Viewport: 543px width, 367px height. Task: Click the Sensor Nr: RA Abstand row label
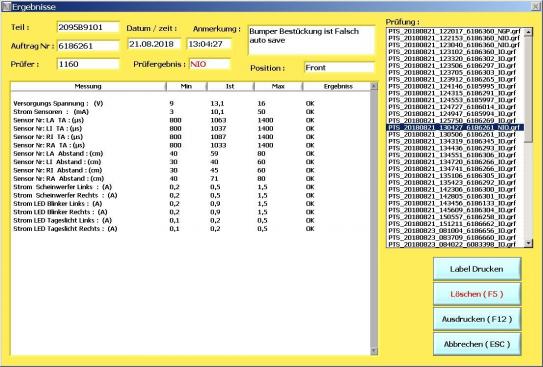pyautogui.click(x=59, y=179)
